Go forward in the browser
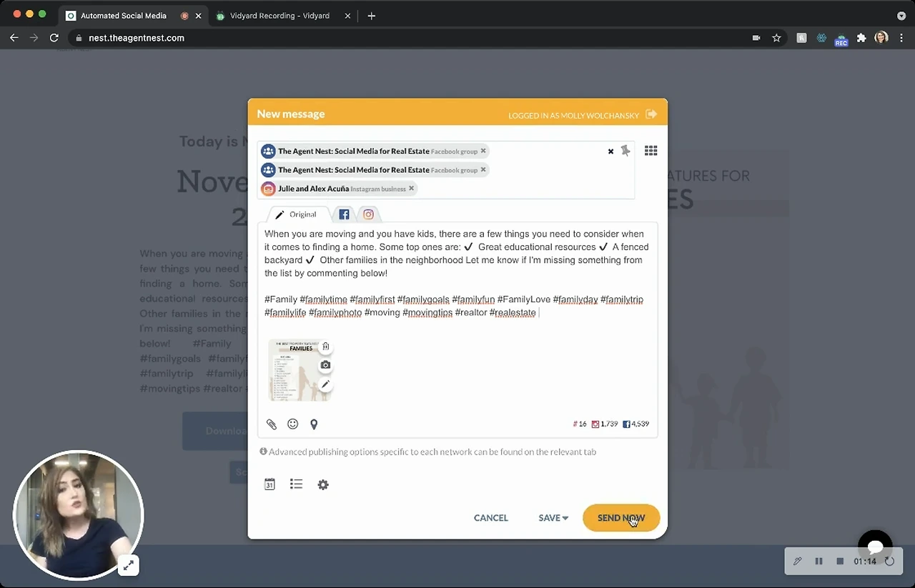915x588 pixels. (34, 38)
